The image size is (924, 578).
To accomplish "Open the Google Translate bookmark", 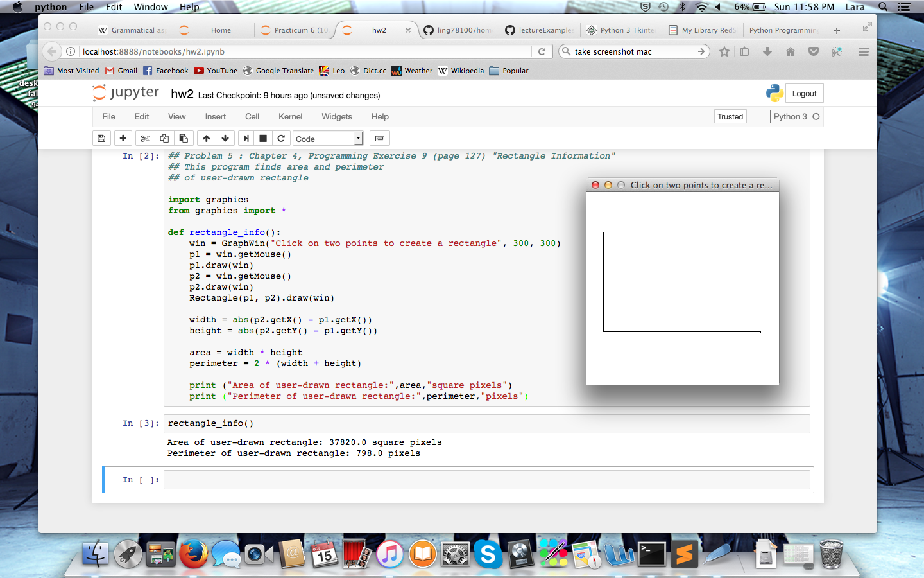I will pos(278,71).
